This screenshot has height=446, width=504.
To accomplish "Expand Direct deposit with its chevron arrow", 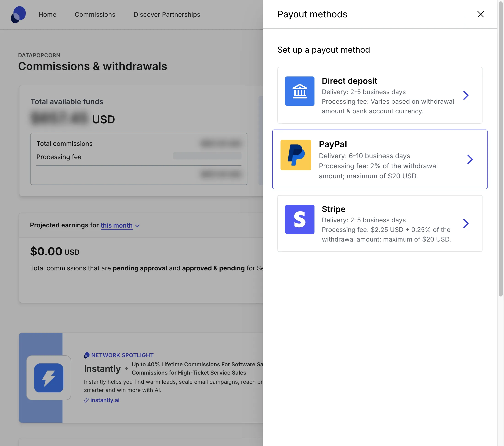I will [466, 95].
